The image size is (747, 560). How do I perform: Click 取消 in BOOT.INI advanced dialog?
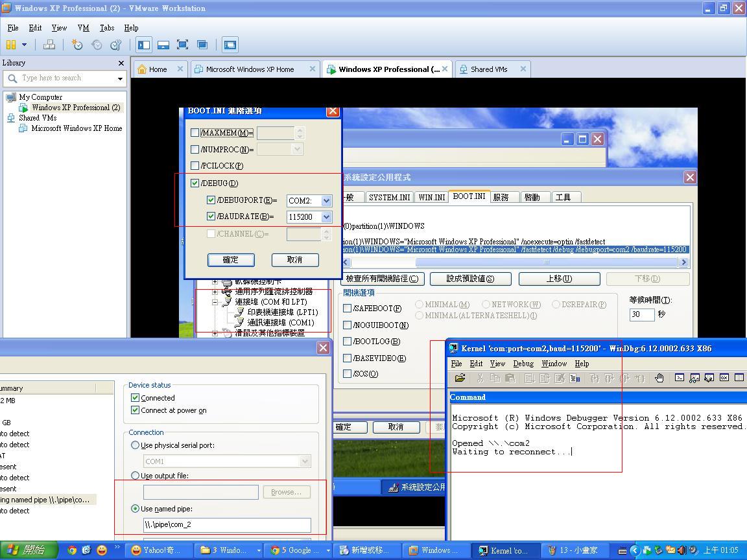[295, 259]
